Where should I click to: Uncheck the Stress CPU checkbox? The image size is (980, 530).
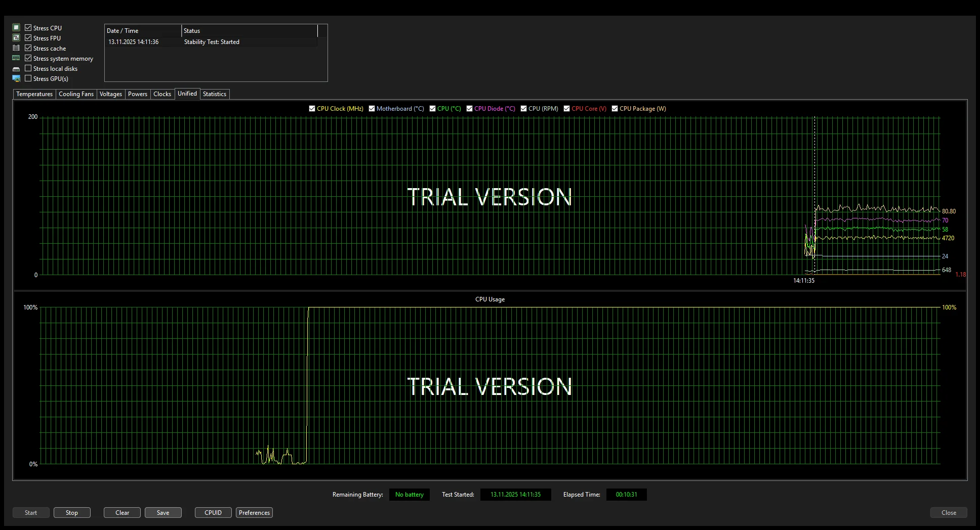pyautogui.click(x=28, y=28)
